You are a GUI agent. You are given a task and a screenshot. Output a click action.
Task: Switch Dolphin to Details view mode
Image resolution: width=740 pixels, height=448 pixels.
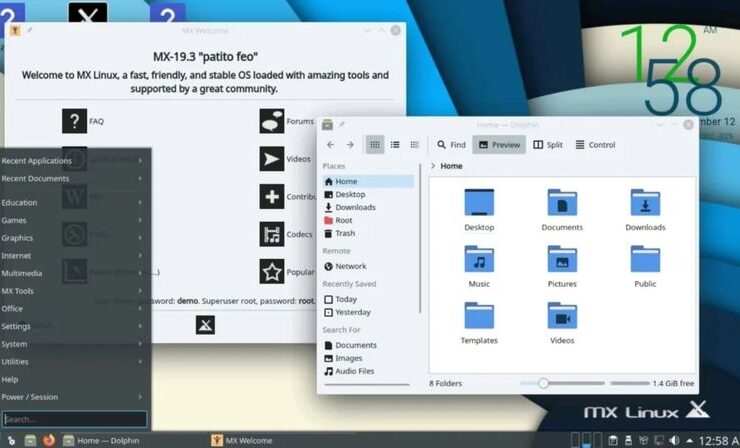[x=414, y=145]
